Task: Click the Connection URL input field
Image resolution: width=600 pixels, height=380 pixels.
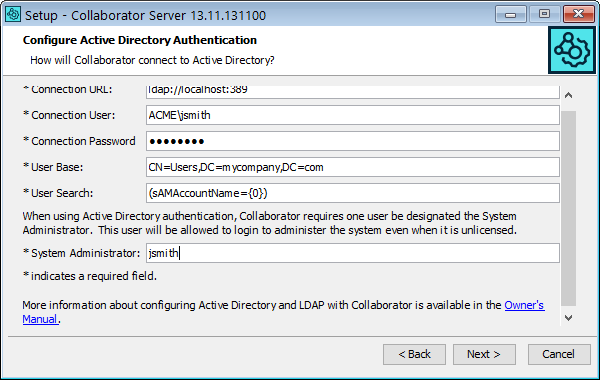Action: 352,91
